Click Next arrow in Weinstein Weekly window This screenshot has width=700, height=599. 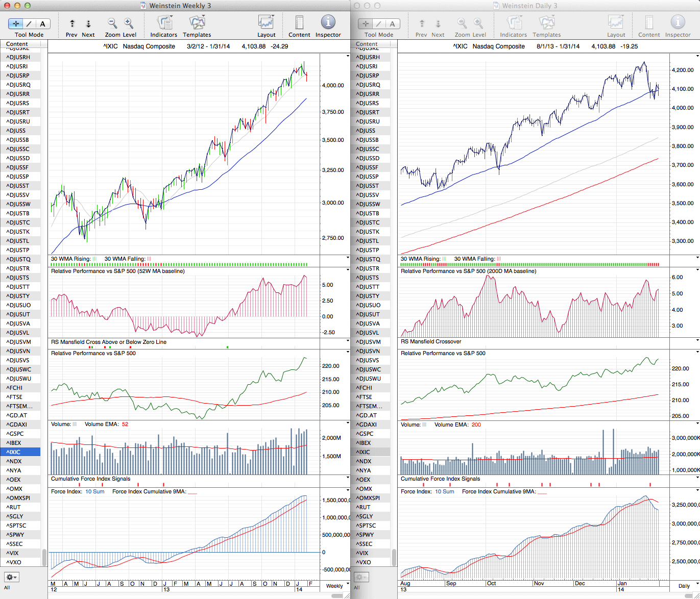click(88, 23)
